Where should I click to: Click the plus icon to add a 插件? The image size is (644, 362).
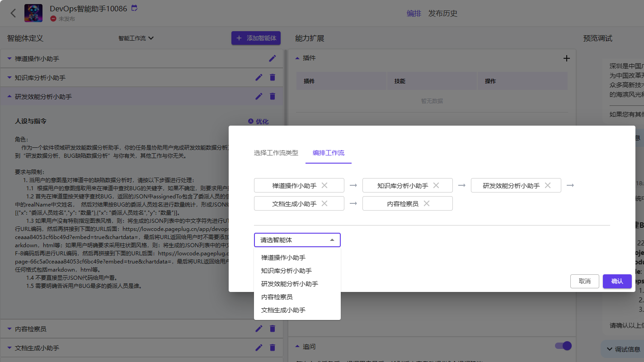(567, 58)
